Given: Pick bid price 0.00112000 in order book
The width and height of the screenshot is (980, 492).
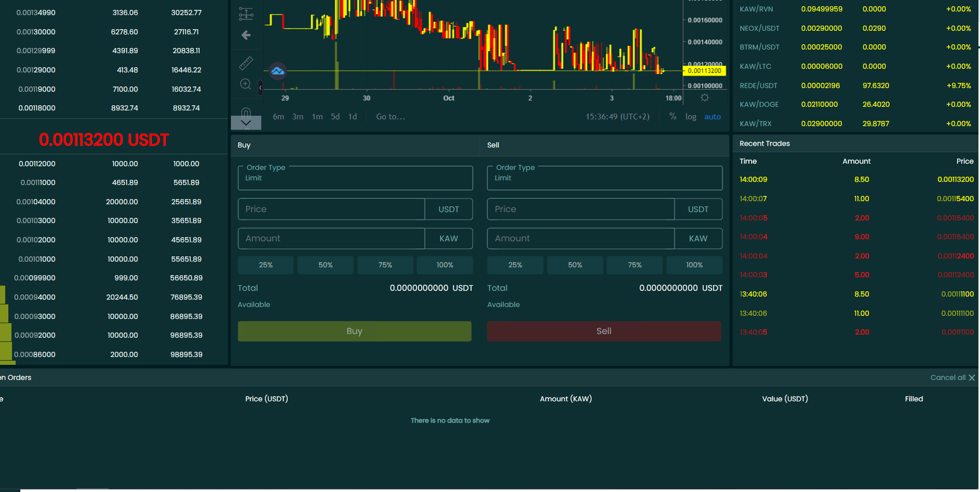Looking at the screenshot, I should tap(37, 164).
